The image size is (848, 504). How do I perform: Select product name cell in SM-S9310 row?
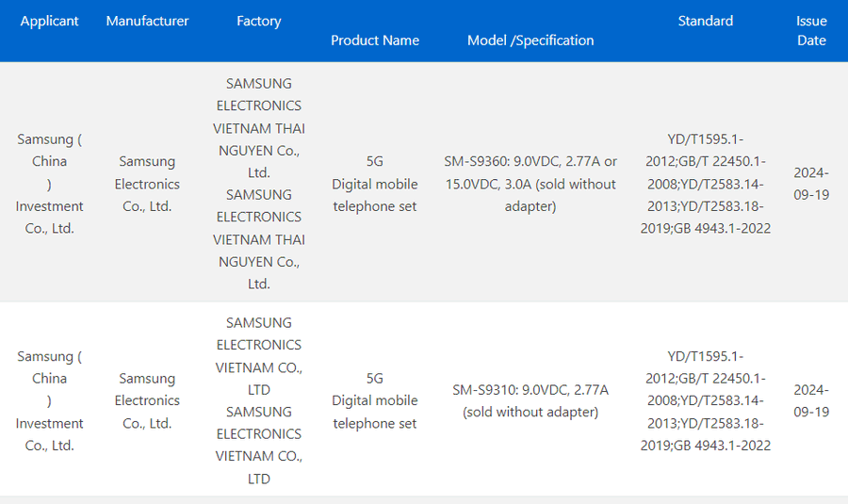[375, 400]
